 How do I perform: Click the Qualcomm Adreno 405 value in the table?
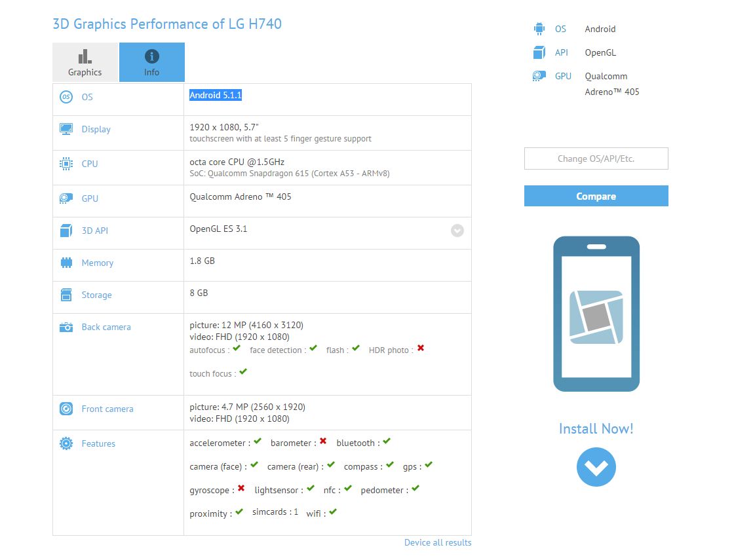[240, 197]
